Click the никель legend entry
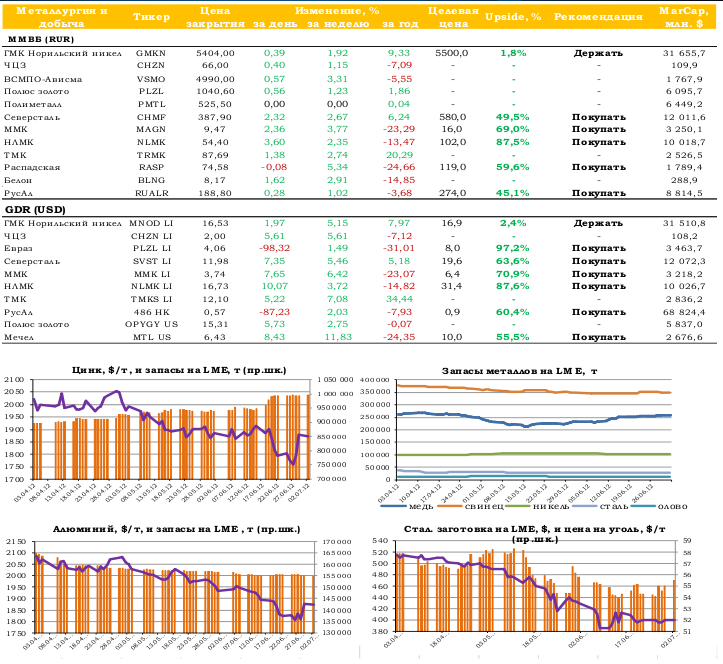This screenshot has height=664, width=723. click(x=538, y=506)
